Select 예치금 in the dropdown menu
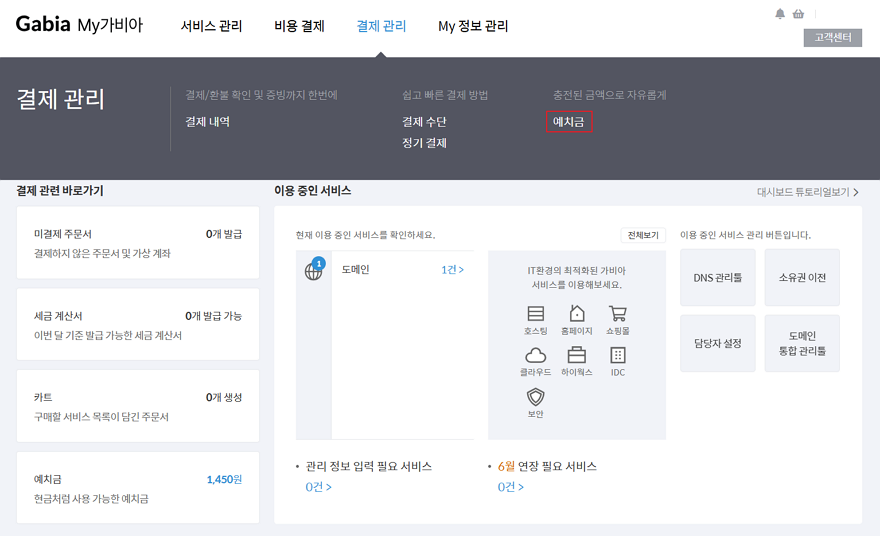Screen dimensions: 880x536 click(x=569, y=122)
